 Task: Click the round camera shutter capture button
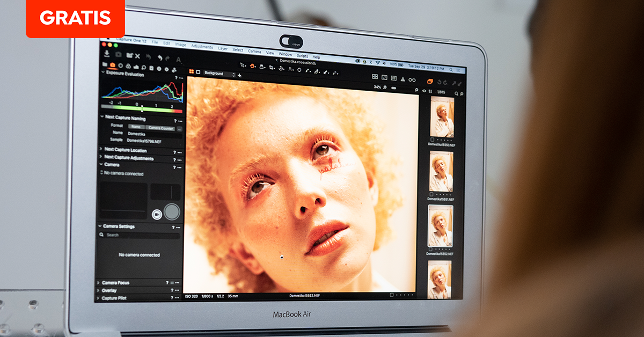coord(172,211)
